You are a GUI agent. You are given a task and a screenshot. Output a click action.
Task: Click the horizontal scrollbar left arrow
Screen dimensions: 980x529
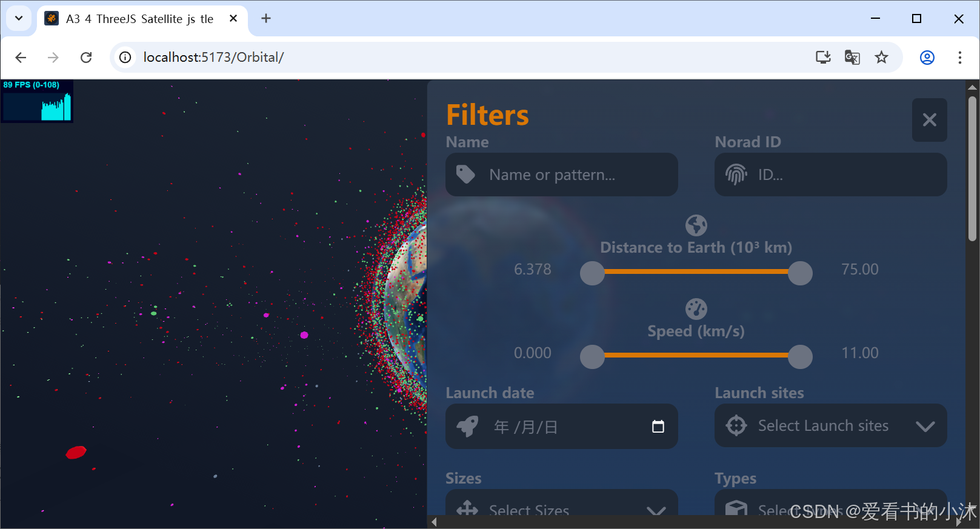coord(434,522)
